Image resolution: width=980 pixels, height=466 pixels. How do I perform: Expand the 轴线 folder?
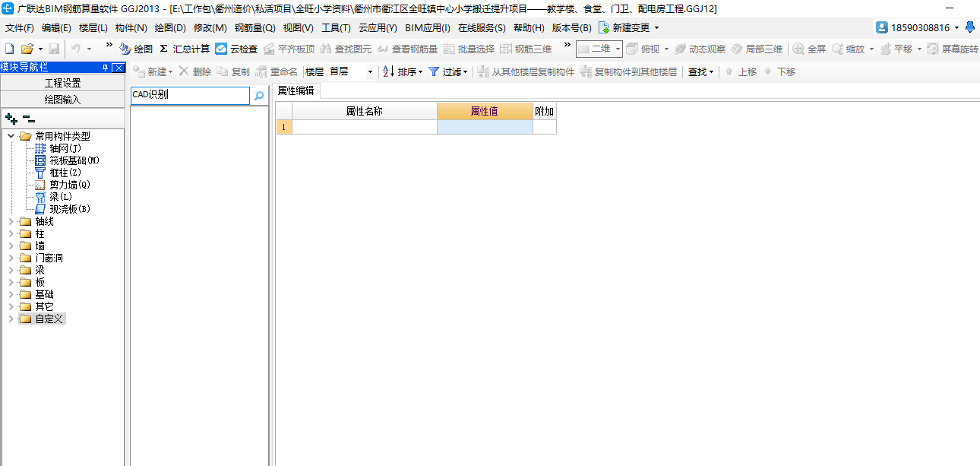(x=11, y=222)
